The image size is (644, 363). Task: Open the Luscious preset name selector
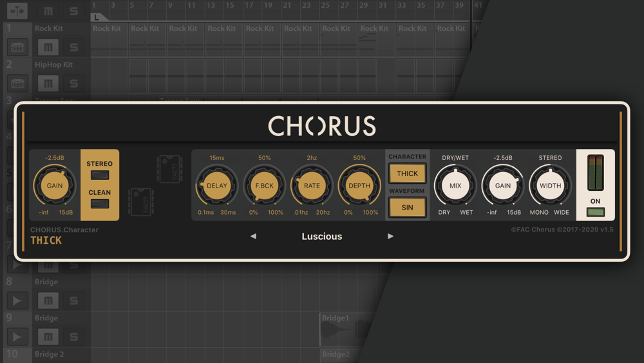[x=322, y=237]
